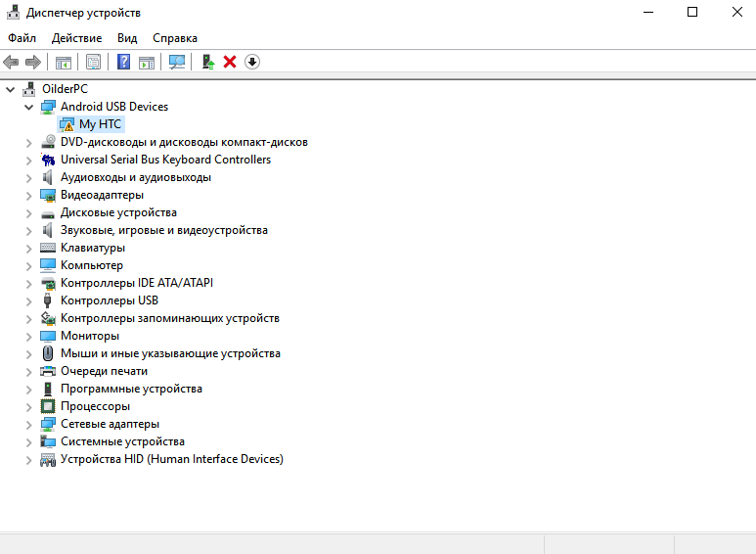Click the Properties toolbar icon
This screenshot has width=756, height=554.
(x=94, y=62)
